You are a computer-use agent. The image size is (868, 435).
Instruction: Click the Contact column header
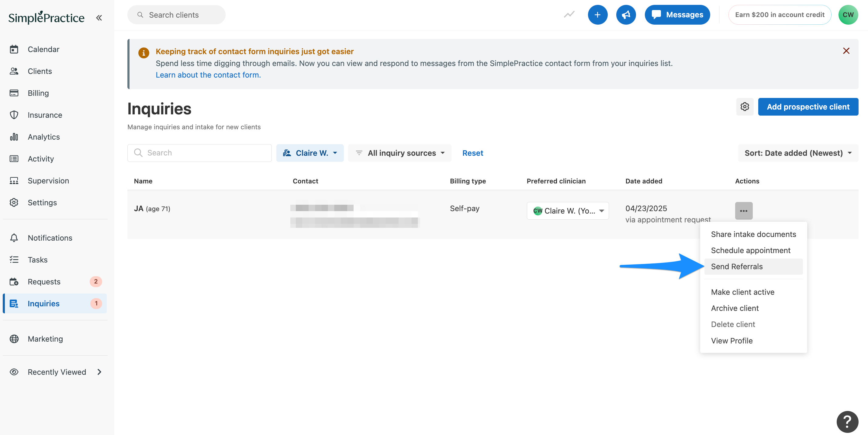305,181
